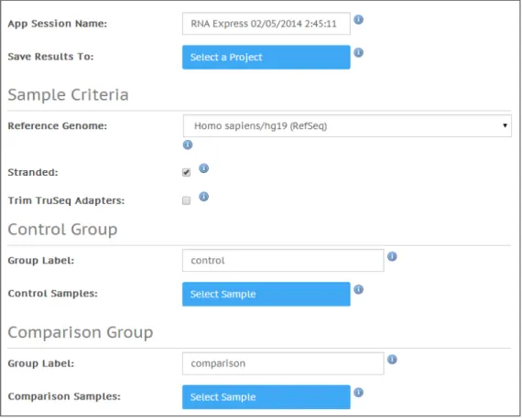Click the App Session Name input field
The image size is (522, 420).
coord(266,24)
